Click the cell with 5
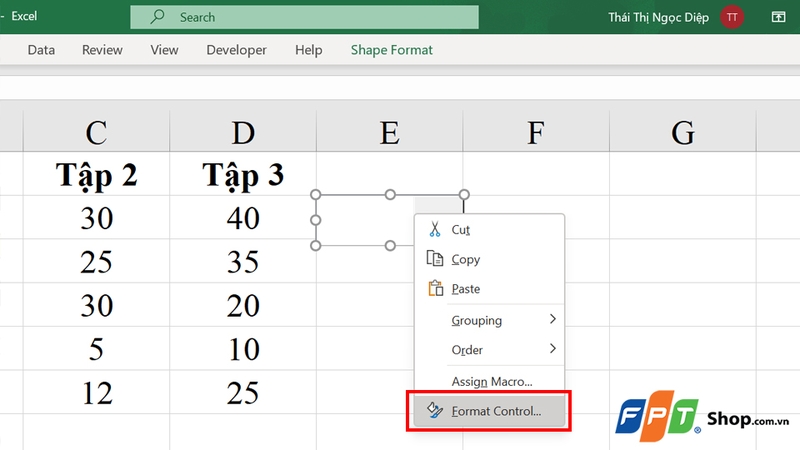Screen dimensions: 800x450 (x=96, y=349)
